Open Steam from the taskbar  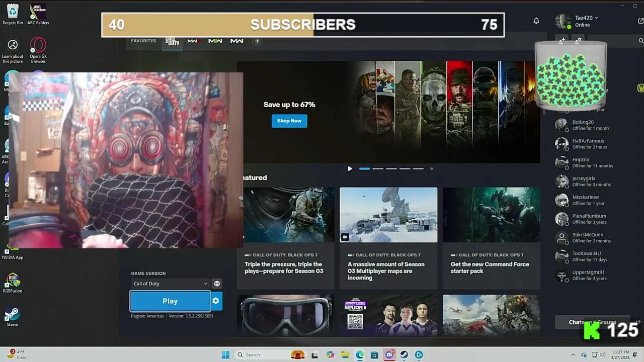click(404, 355)
